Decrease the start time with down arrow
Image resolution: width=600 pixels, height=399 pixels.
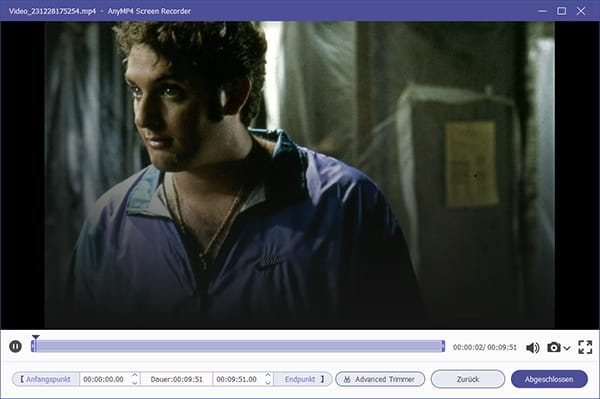135,382
